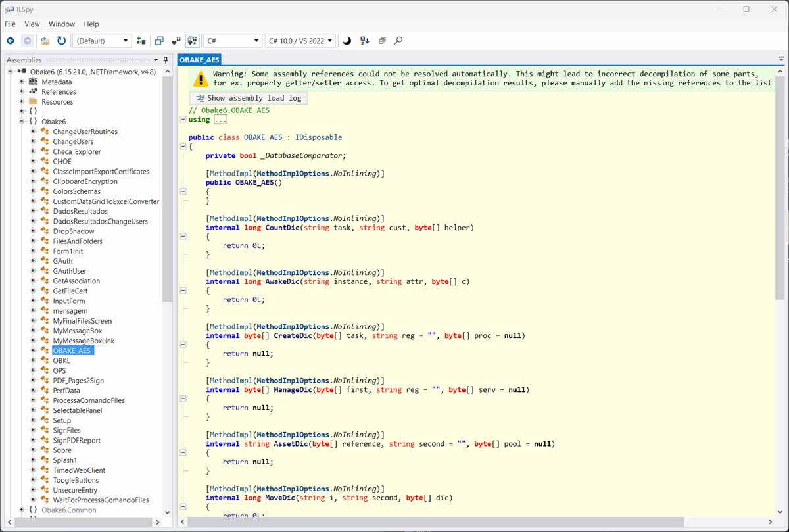The image size is (789, 532).
Task: Click the class icon beside OBAKE_AES
Action: (x=45, y=351)
